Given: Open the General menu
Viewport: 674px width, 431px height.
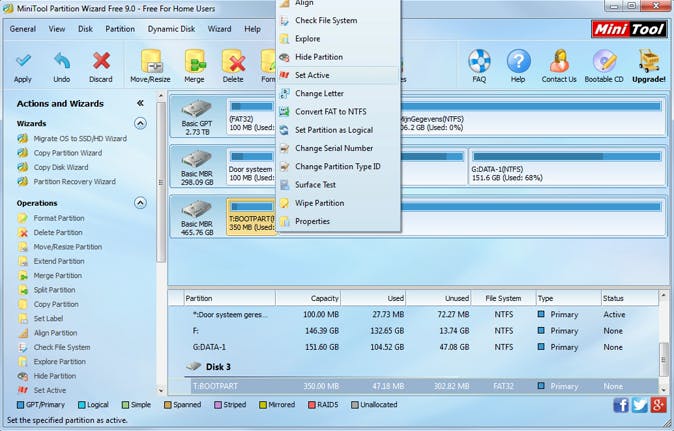Looking at the screenshot, I should pos(23,29).
